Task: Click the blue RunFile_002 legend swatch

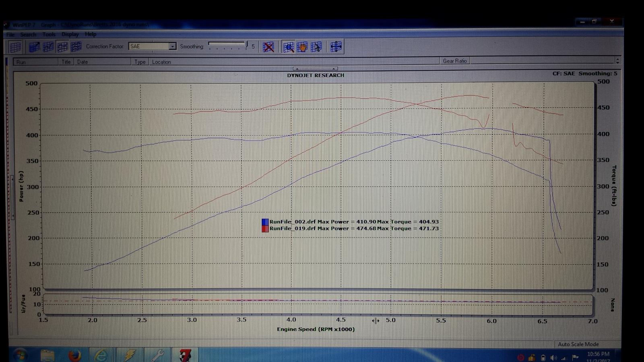Action: (x=265, y=222)
